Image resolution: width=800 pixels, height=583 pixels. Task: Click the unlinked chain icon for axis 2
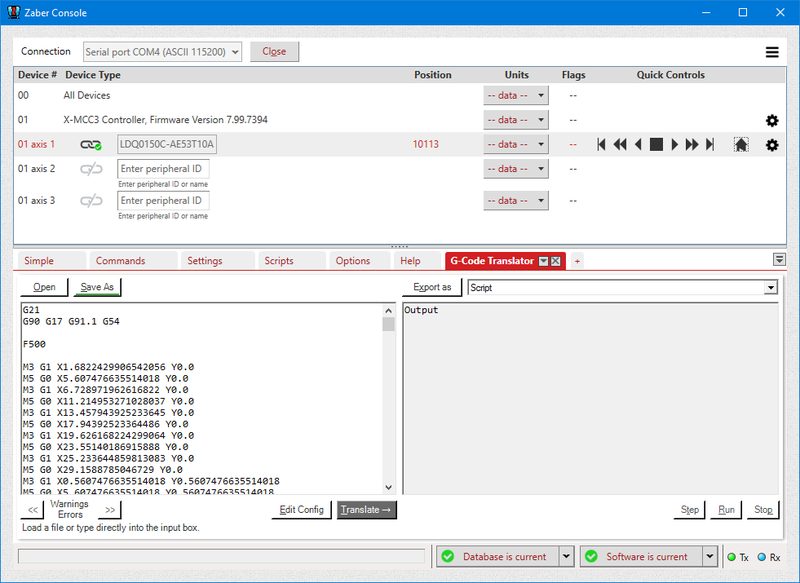(x=91, y=169)
